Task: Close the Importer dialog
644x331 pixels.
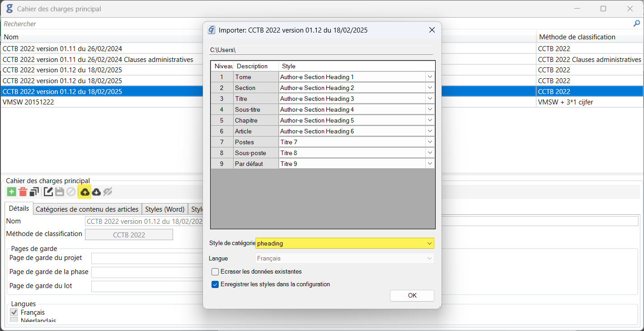Action: pyautogui.click(x=432, y=30)
